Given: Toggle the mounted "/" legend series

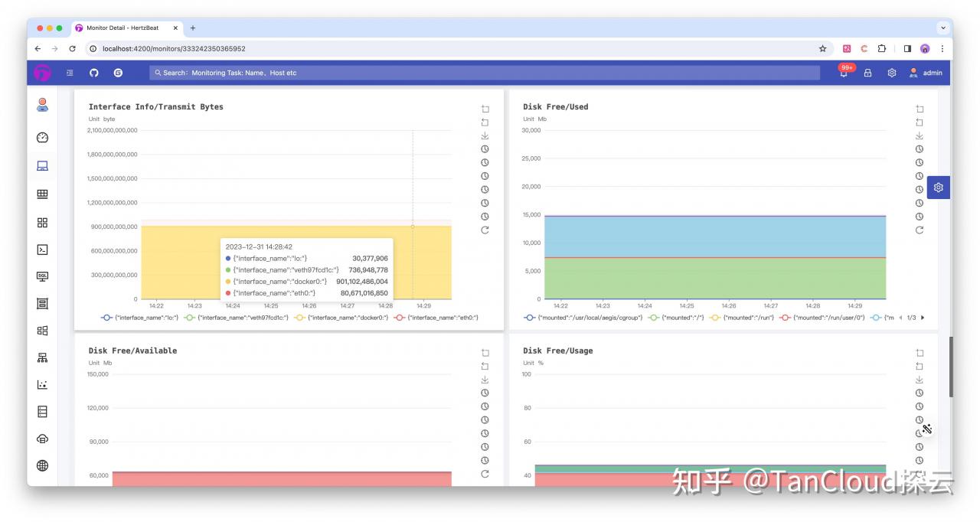Looking at the screenshot, I should point(676,317).
